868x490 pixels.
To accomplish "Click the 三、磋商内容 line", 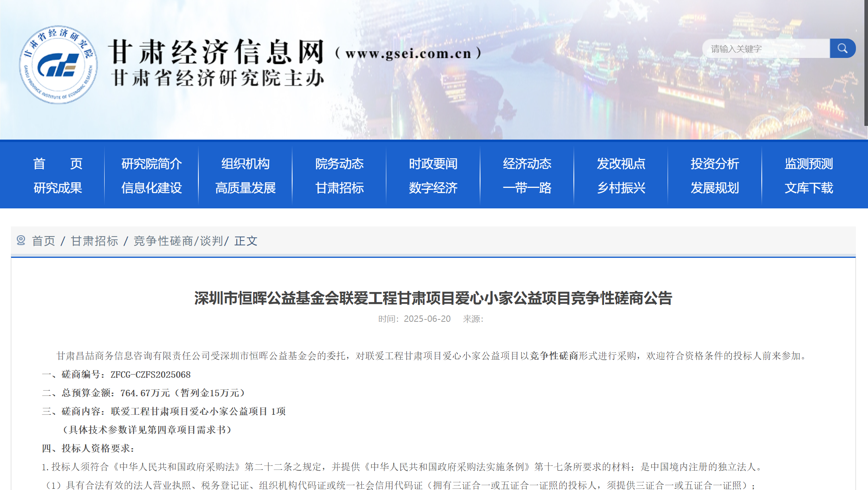I will (x=164, y=412).
